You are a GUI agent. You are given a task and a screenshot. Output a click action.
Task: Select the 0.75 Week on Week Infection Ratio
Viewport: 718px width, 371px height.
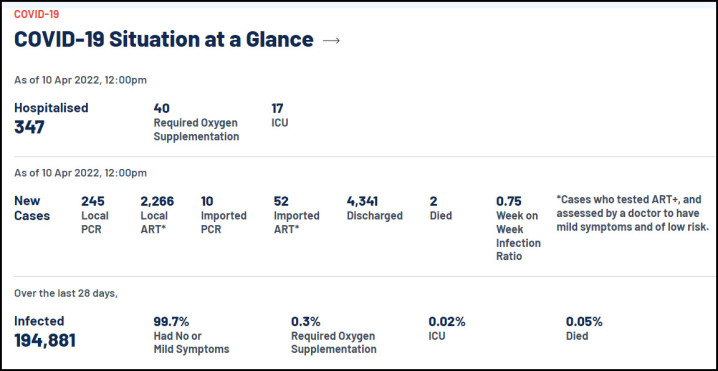pyautogui.click(x=518, y=229)
